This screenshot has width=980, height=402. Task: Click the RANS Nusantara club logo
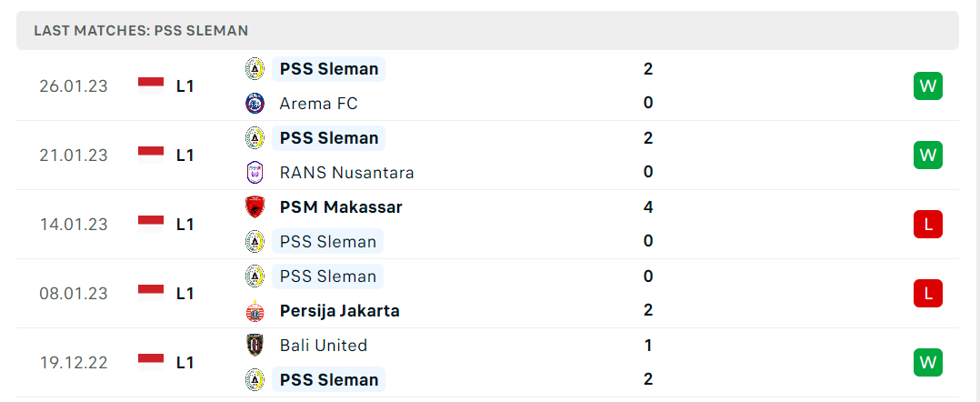click(x=255, y=172)
